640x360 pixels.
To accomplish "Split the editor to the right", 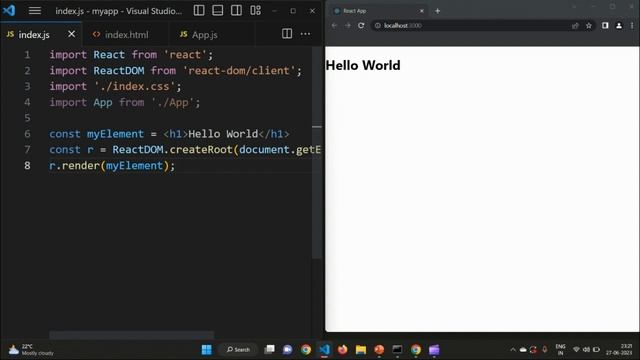I will coord(287,34).
